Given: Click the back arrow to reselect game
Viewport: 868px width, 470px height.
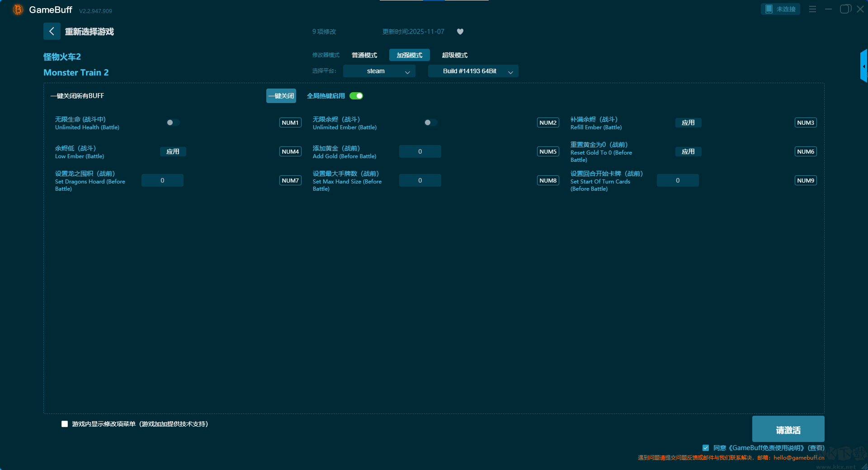Looking at the screenshot, I should 52,31.
